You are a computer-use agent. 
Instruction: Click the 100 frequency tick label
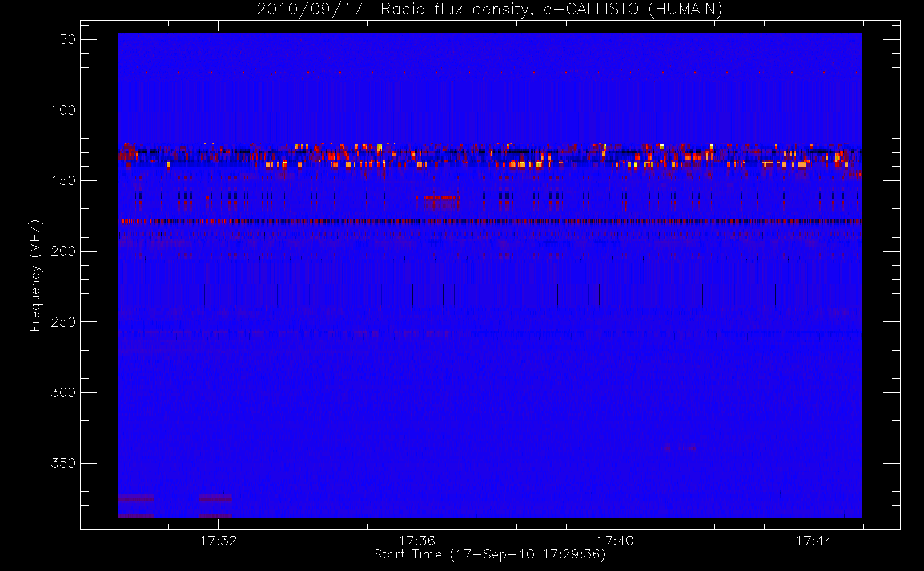63,110
